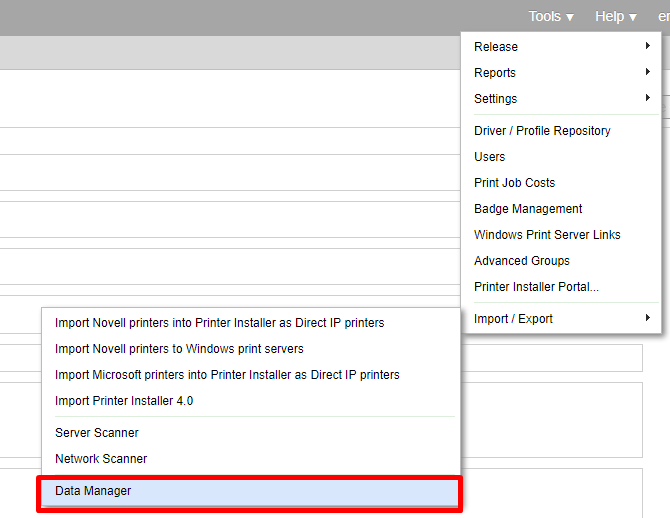Expand the Release submenu
The width and height of the screenshot is (670, 518).
click(560, 47)
